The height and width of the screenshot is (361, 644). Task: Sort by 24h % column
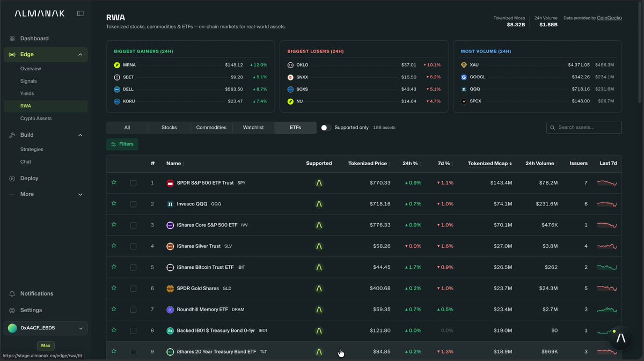[x=412, y=163]
